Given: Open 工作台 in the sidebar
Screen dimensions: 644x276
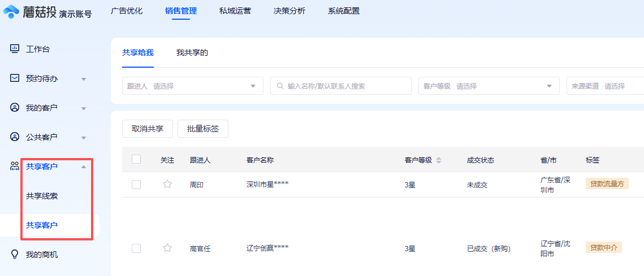Looking at the screenshot, I should 38,49.
